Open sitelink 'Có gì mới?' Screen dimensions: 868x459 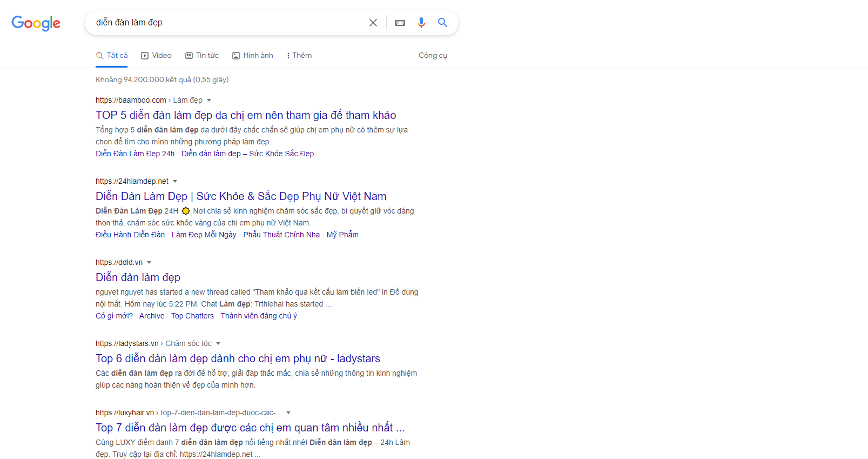114,316
